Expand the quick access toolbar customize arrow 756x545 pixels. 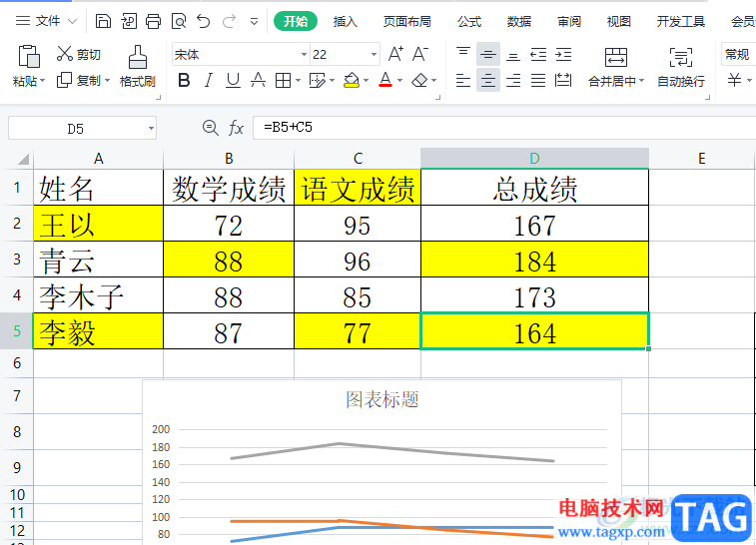254,22
